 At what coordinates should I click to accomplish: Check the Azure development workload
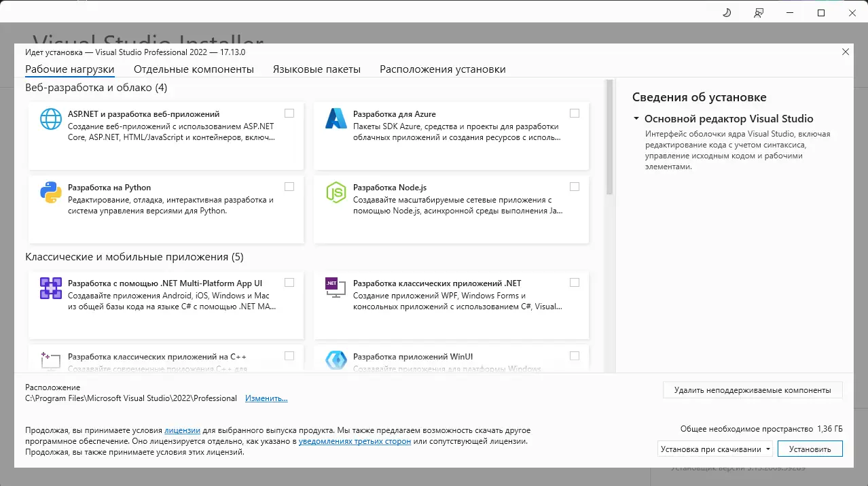575,113
